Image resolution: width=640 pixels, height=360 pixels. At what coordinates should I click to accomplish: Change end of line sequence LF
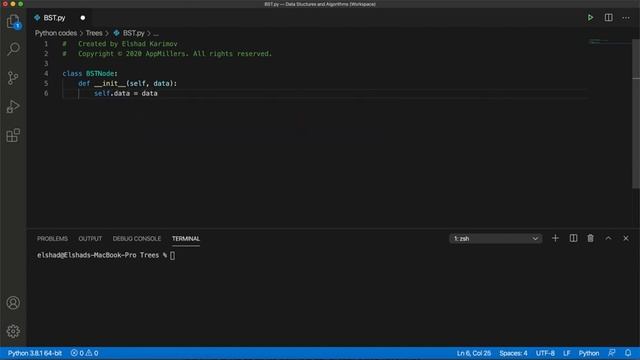point(567,353)
